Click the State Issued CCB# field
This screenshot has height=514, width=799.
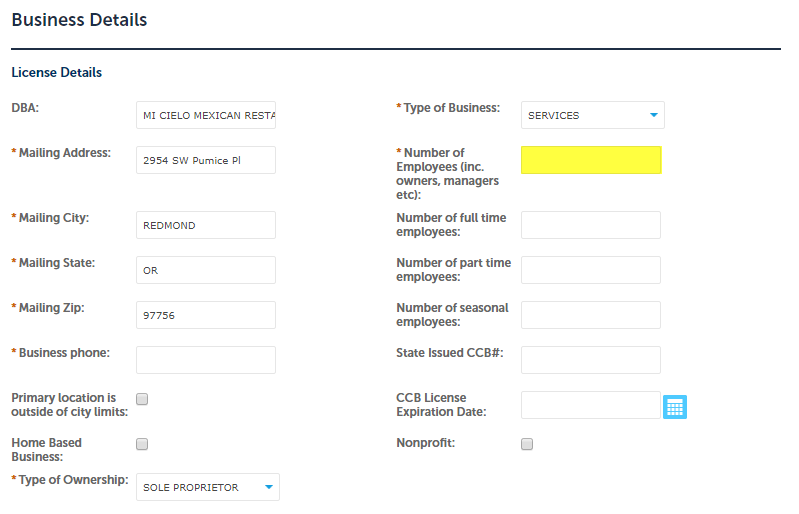point(591,360)
